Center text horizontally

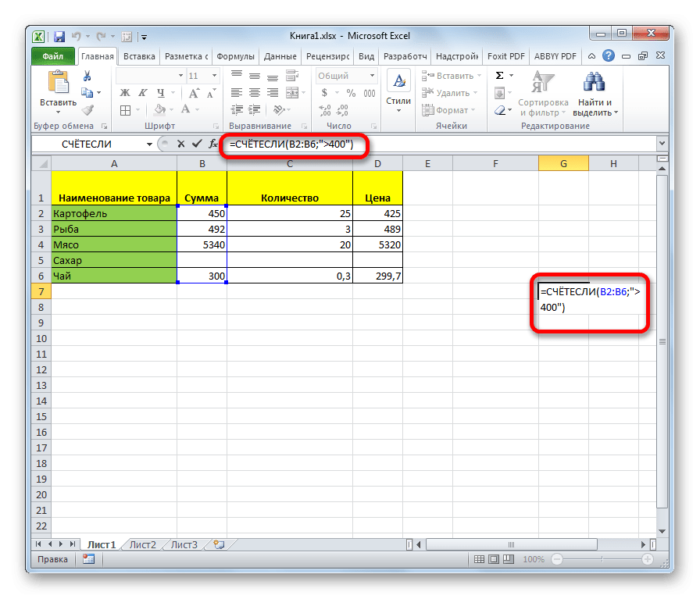point(255,93)
